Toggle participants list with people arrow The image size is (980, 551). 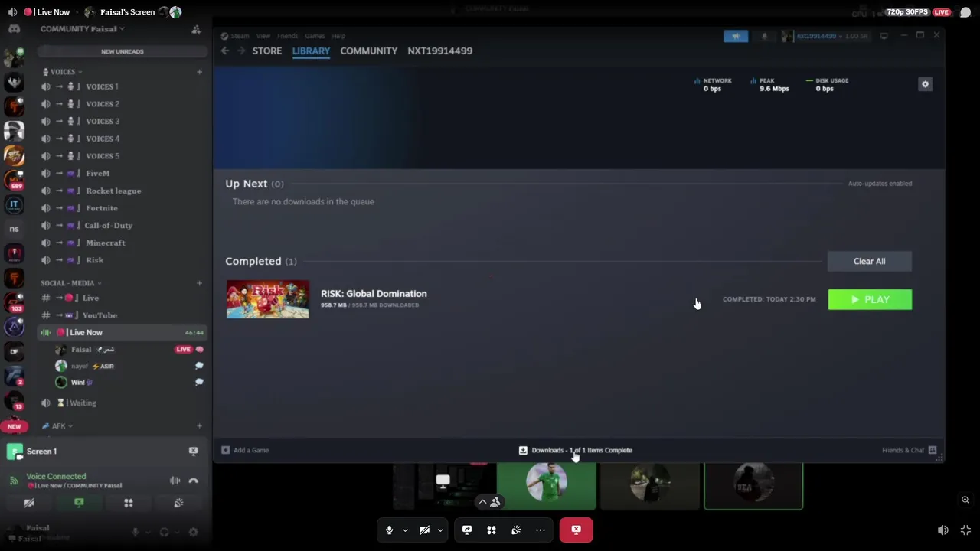click(488, 503)
